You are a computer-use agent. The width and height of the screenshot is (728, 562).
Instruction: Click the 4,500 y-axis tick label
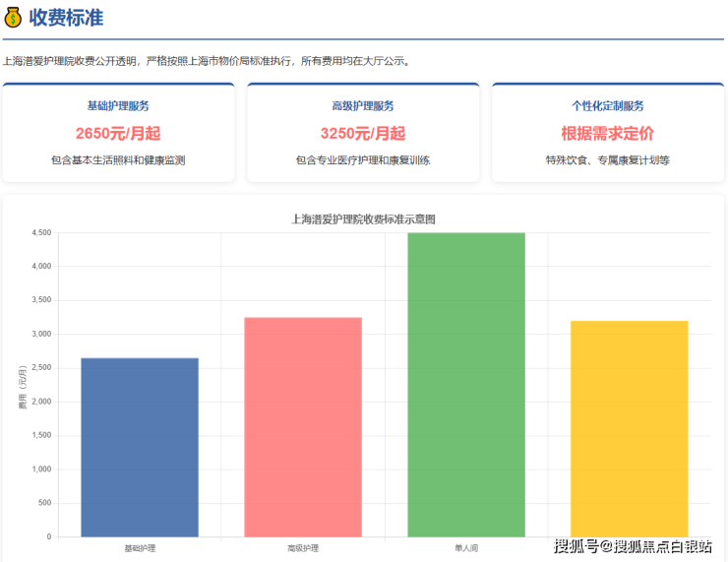41,233
